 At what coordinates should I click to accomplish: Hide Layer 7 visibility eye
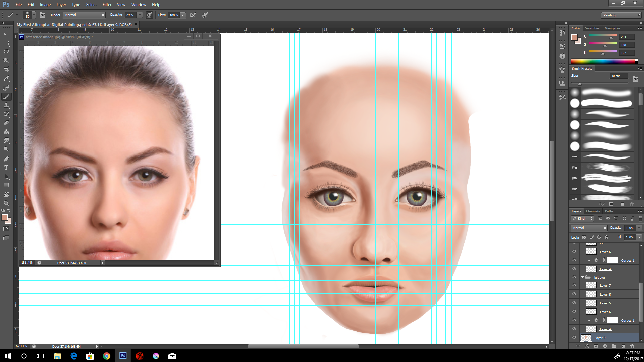pos(574,285)
